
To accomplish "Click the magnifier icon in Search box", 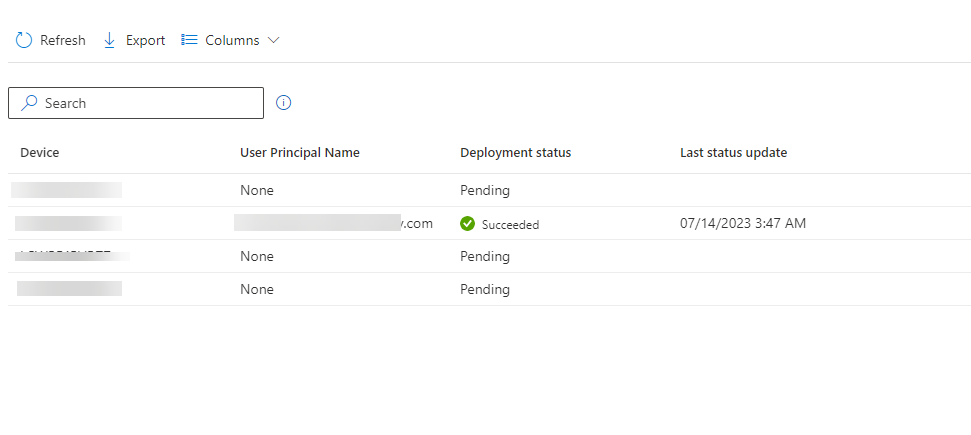I will pyautogui.click(x=28, y=103).
